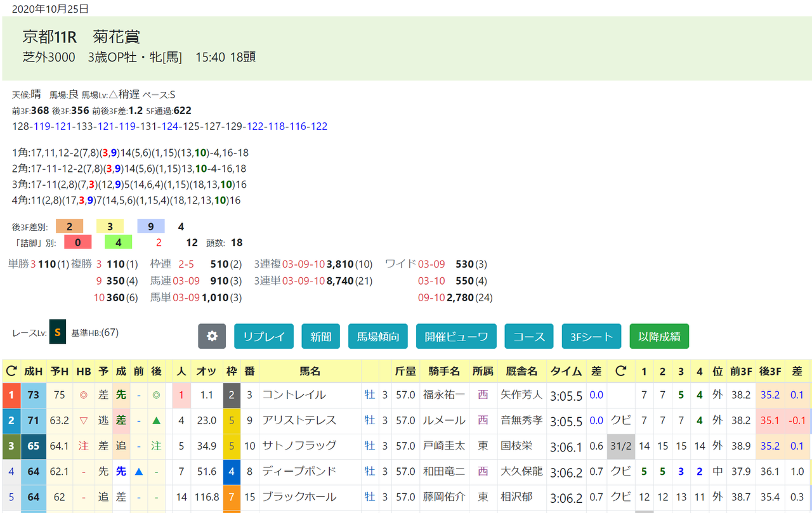
Task: Sort by HB column header
Action: [83, 371]
